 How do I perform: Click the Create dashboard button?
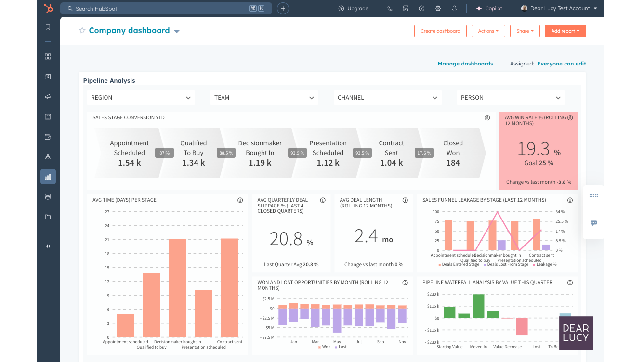coord(440,31)
